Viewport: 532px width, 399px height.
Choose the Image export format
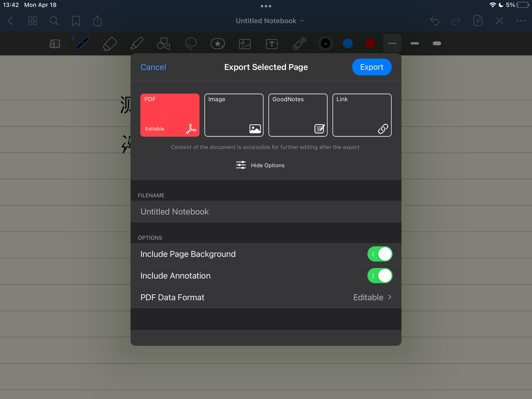pyautogui.click(x=234, y=115)
